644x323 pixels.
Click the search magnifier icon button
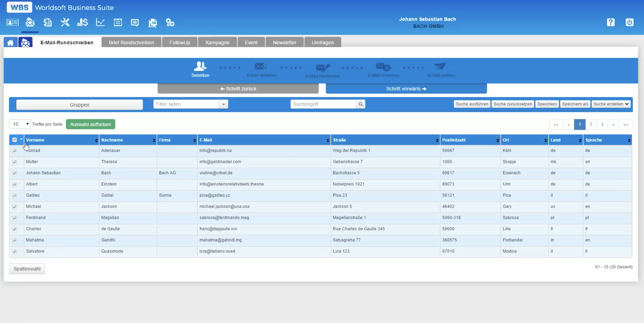pyautogui.click(x=360, y=104)
